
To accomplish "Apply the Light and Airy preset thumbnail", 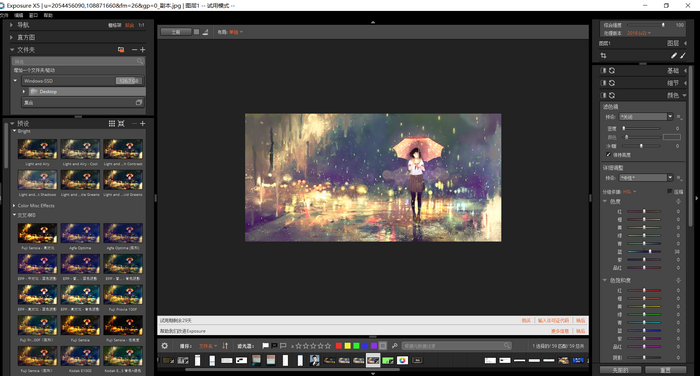I will (x=38, y=149).
